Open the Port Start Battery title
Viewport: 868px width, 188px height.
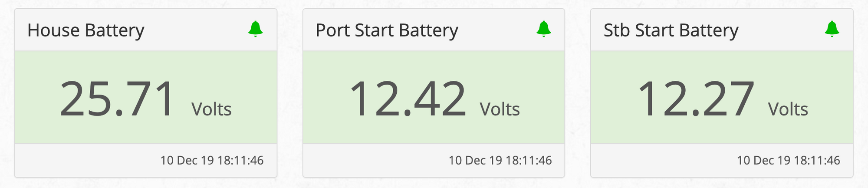pyautogui.click(x=387, y=30)
